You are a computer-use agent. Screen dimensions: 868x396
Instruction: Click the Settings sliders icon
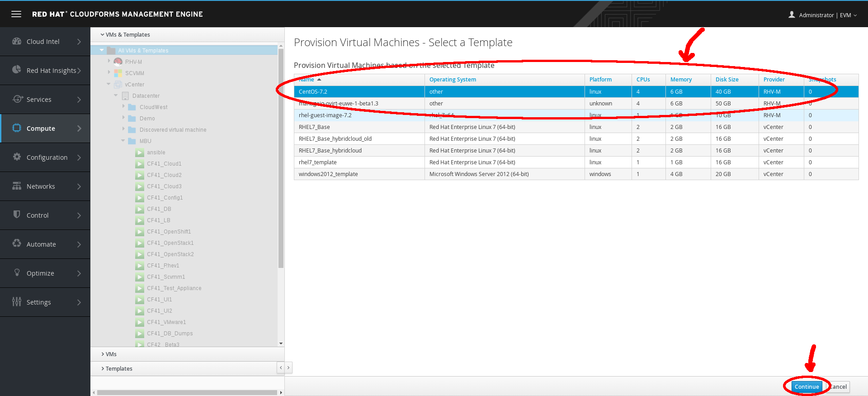coord(17,301)
